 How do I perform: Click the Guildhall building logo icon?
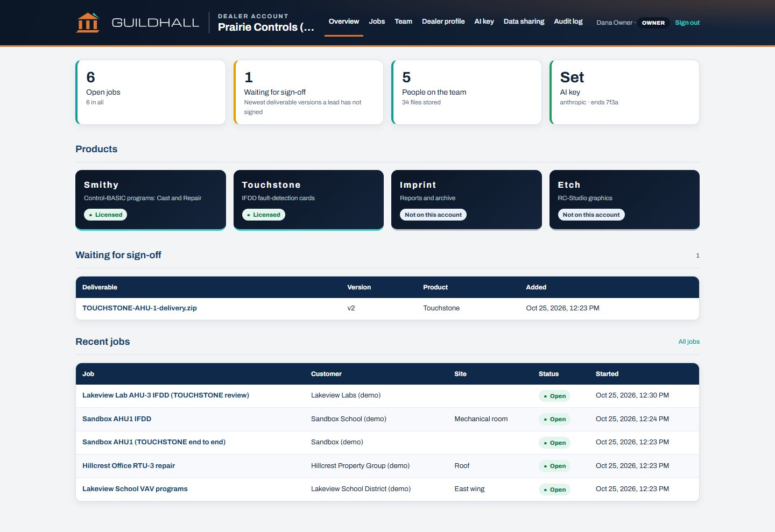coord(88,23)
